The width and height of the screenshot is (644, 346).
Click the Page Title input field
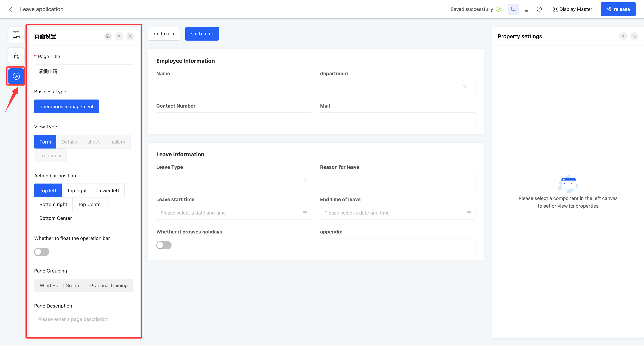coord(84,71)
